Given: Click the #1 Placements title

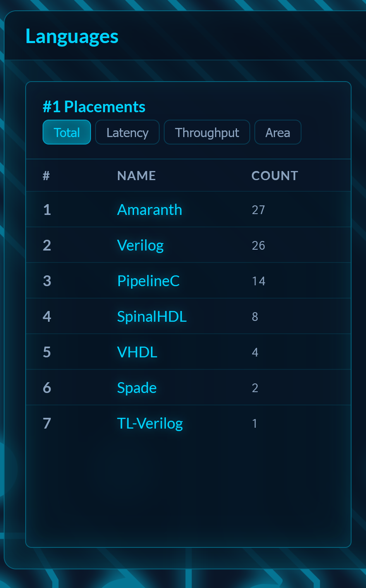Looking at the screenshot, I should pos(94,107).
